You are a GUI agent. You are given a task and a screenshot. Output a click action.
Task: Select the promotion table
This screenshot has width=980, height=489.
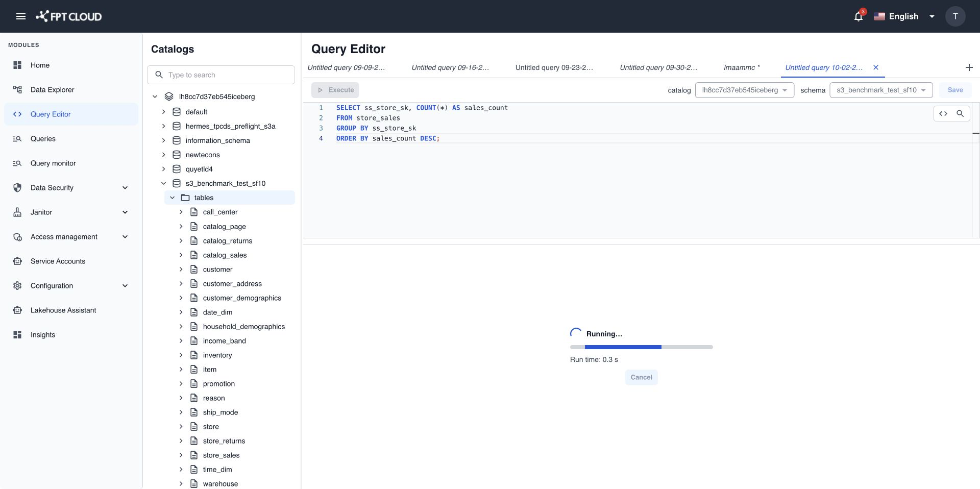click(219, 383)
